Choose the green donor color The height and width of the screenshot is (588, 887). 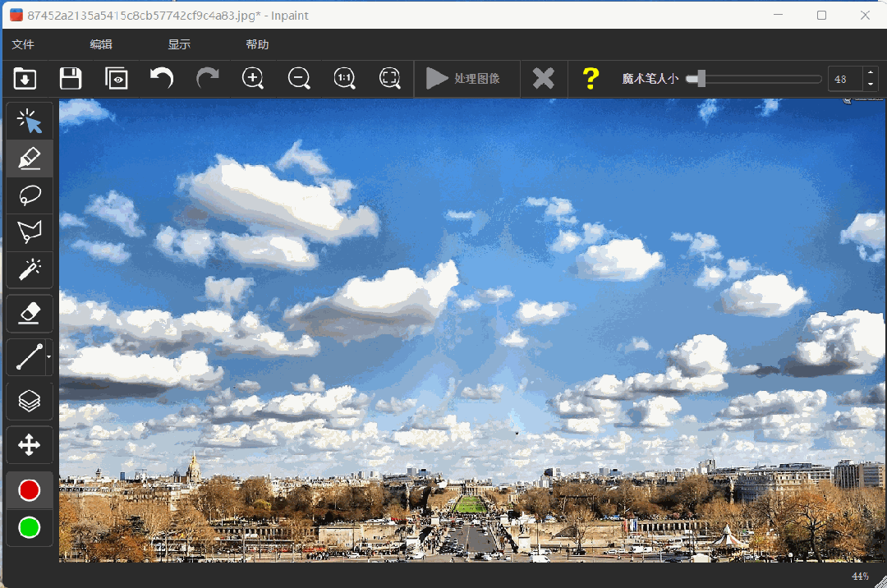30,527
